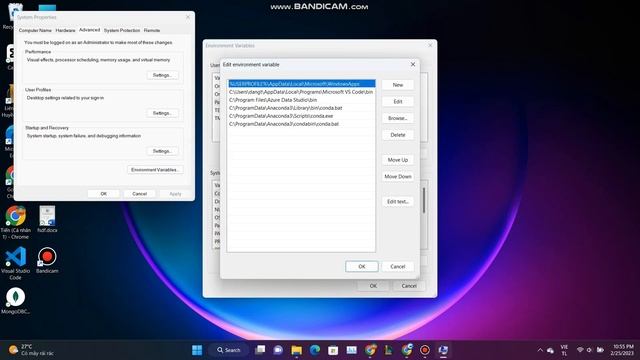Click Edit button in path editor

tap(398, 102)
